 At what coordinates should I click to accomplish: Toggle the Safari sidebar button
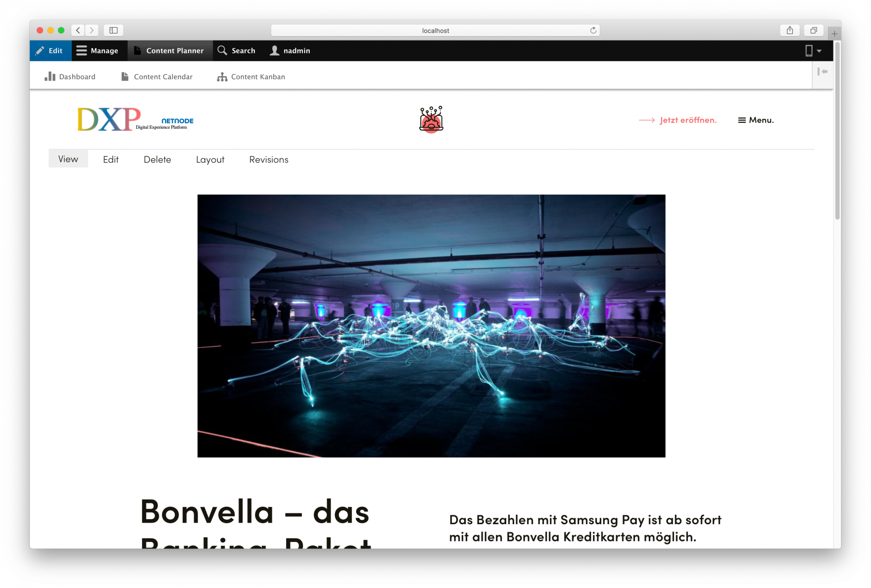113,30
